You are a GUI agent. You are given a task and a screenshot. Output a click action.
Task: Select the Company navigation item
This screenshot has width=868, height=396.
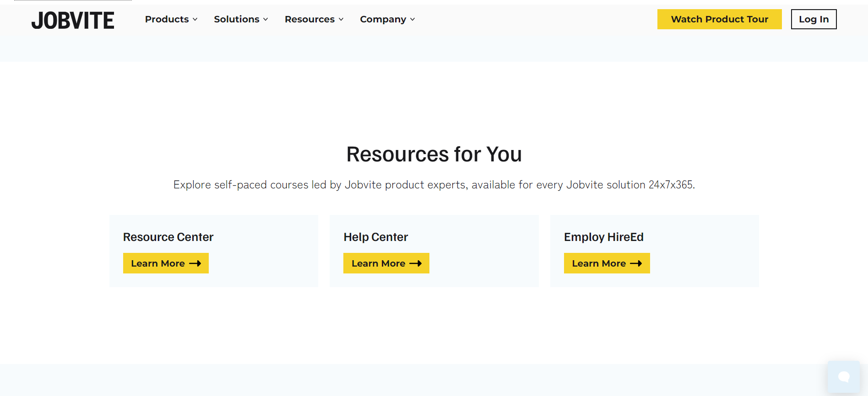point(383,19)
